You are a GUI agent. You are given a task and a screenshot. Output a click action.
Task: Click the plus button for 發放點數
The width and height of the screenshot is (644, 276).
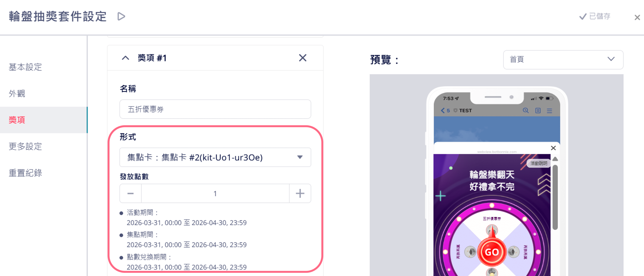tap(300, 194)
